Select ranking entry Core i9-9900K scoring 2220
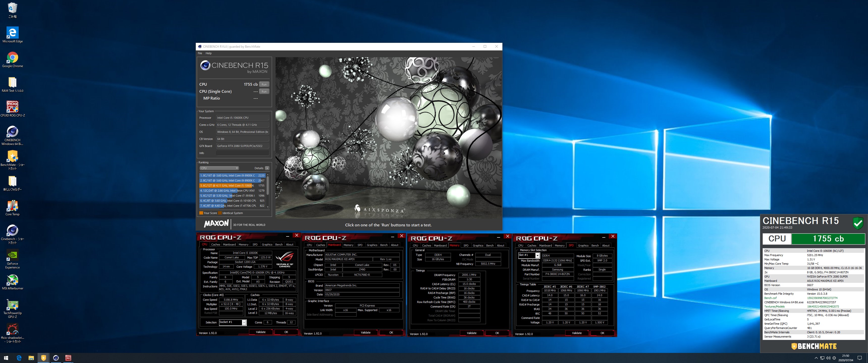 tap(232, 175)
